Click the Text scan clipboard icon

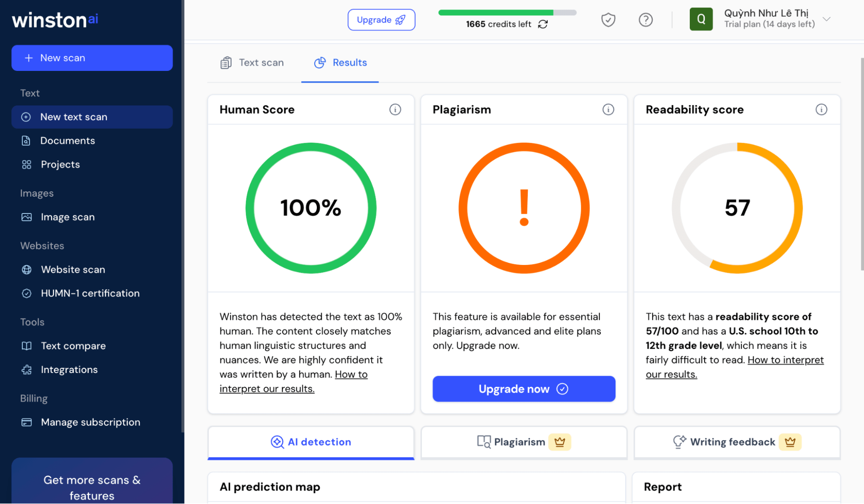point(226,63)
